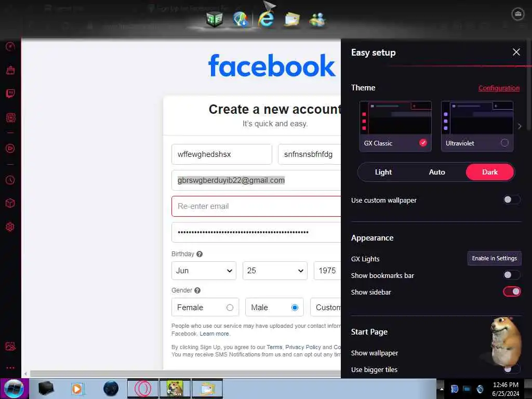Open Twitch from the Opera sidebar

(x=10, y=94)
